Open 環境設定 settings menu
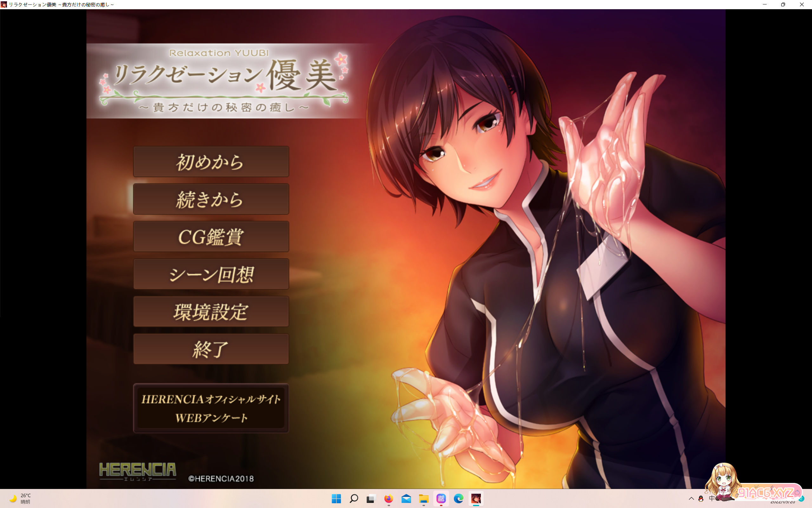The image size is (812, 508). pos(211,311)
